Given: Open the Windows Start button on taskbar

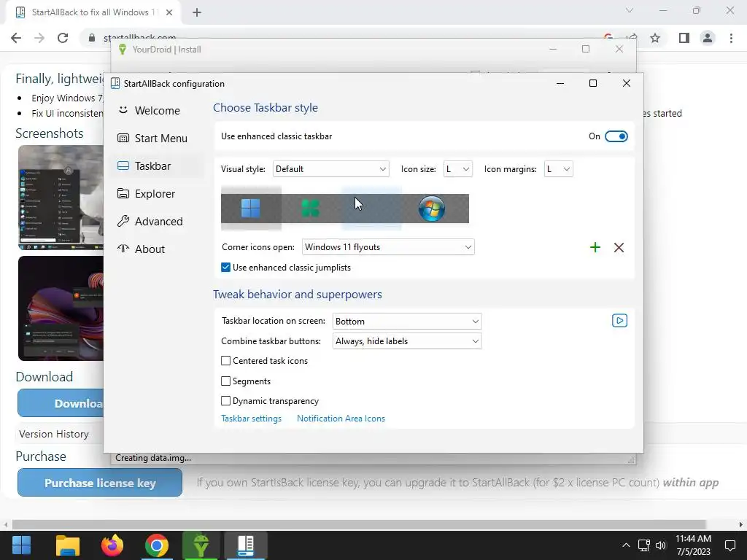Looking at the screenshot, I should [x=21, y=545].
